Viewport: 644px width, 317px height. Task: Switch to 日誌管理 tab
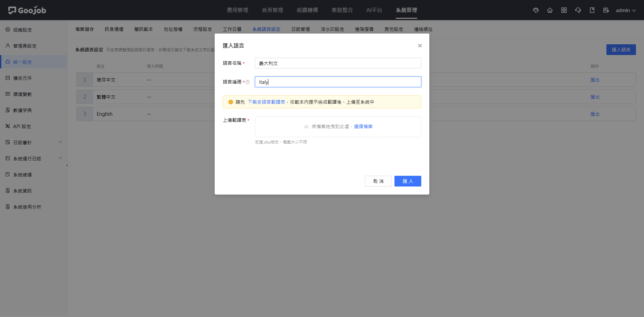[x=301, y=29]
